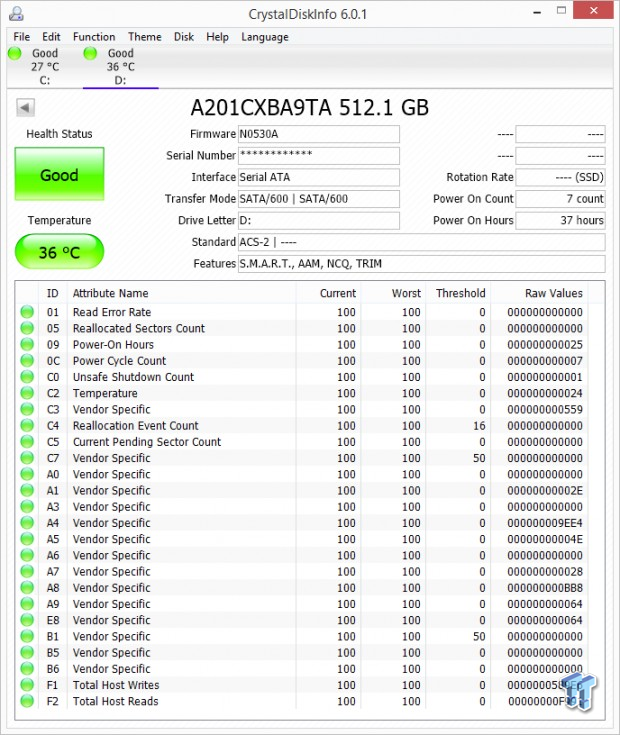This screenshot has width=620, height=735.
Task: Select 'Total Host Reads' attribute text
Action: [116, 701]
